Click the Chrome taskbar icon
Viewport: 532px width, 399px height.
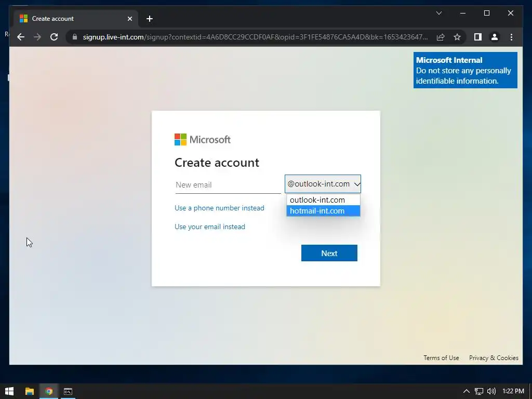(49, 391)
